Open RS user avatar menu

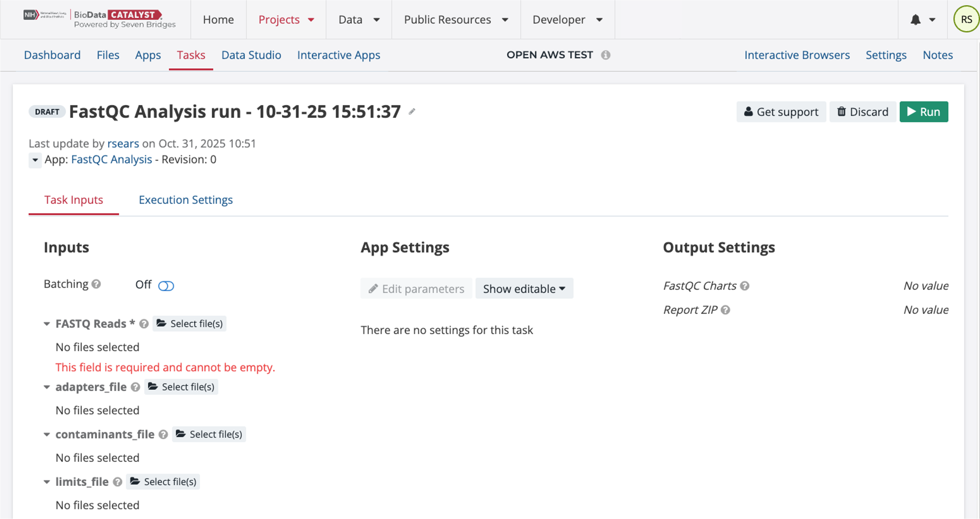coord(966,19)
